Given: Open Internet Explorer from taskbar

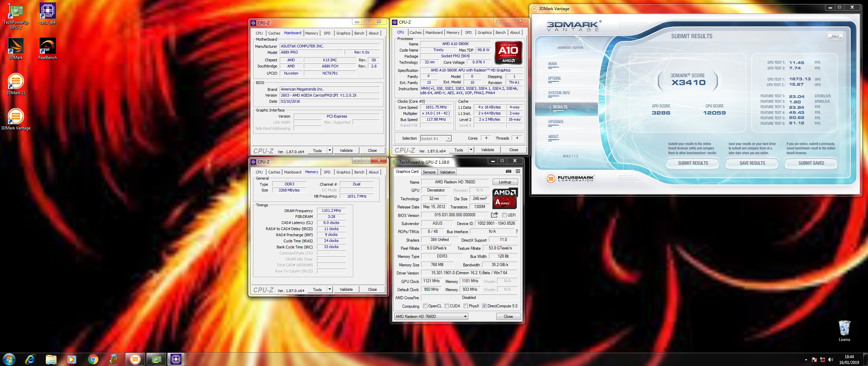Looking at the screenshot, I should pyautogui.click(x=30, y=359).
